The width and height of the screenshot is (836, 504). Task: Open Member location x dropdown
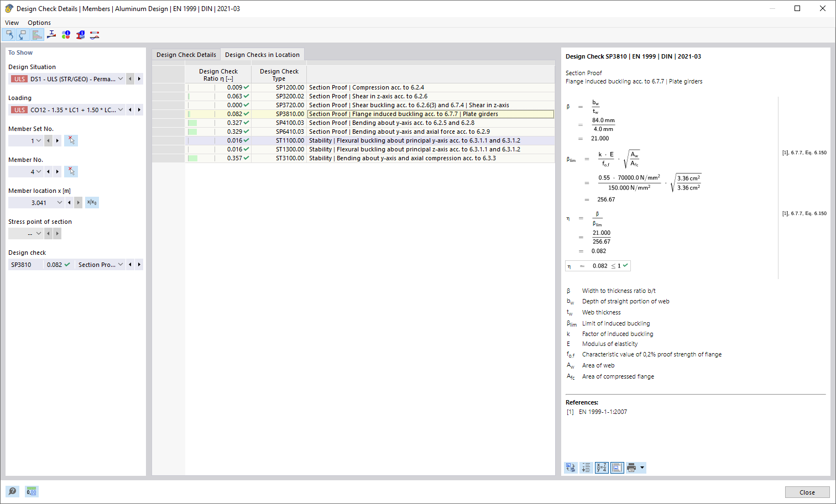pyautogui.click(x=60, y=203)
